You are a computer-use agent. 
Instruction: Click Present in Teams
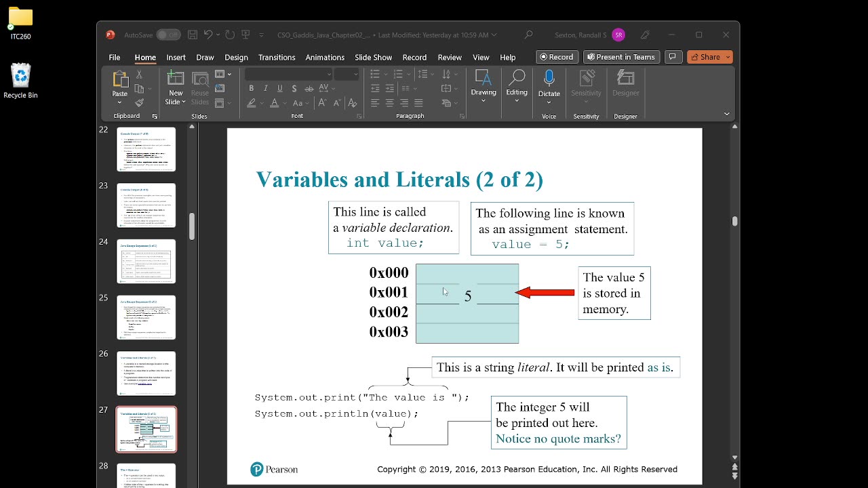(x=621, y=57)
